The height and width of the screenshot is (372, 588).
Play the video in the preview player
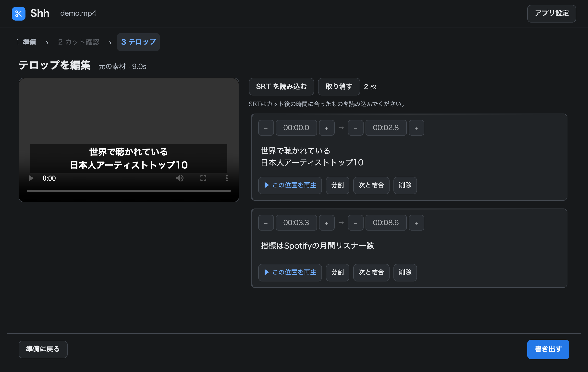31,178
